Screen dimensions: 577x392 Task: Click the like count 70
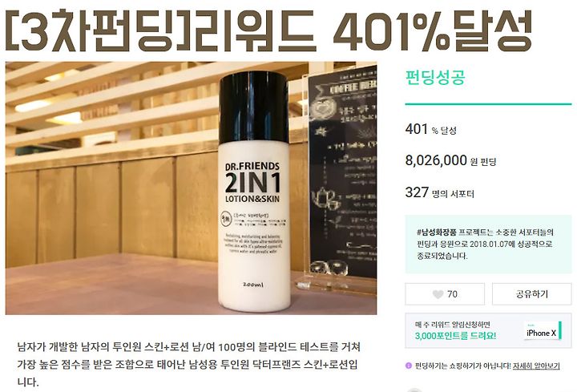pyautogui.click(x=452, y=294)
